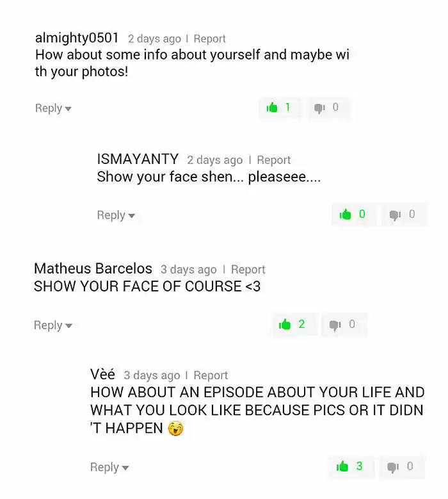Dislike almighty0501's comment with the thumbs down
Image resolution: width=448 pixels, height=499 pixels.
pos(328,108)
